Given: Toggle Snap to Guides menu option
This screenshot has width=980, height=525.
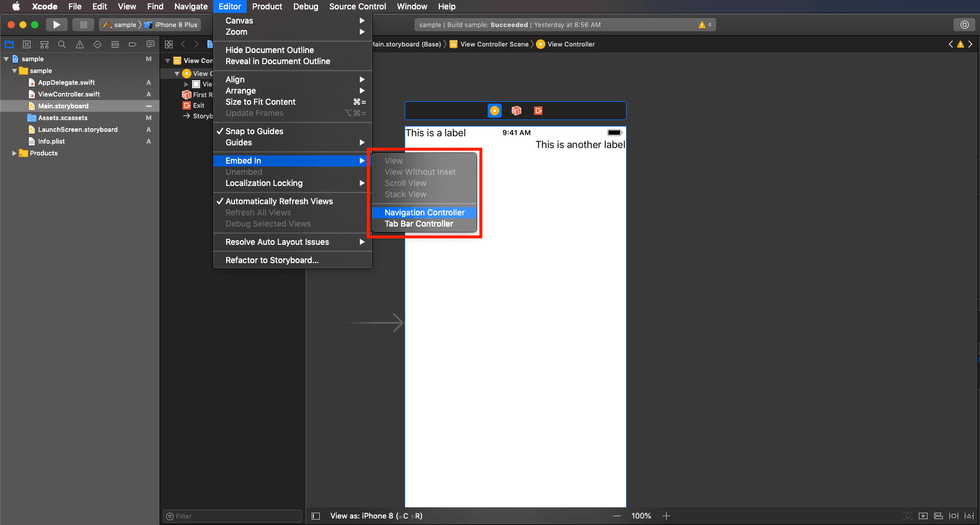Looking at the screenshot, I should [254, 131].
